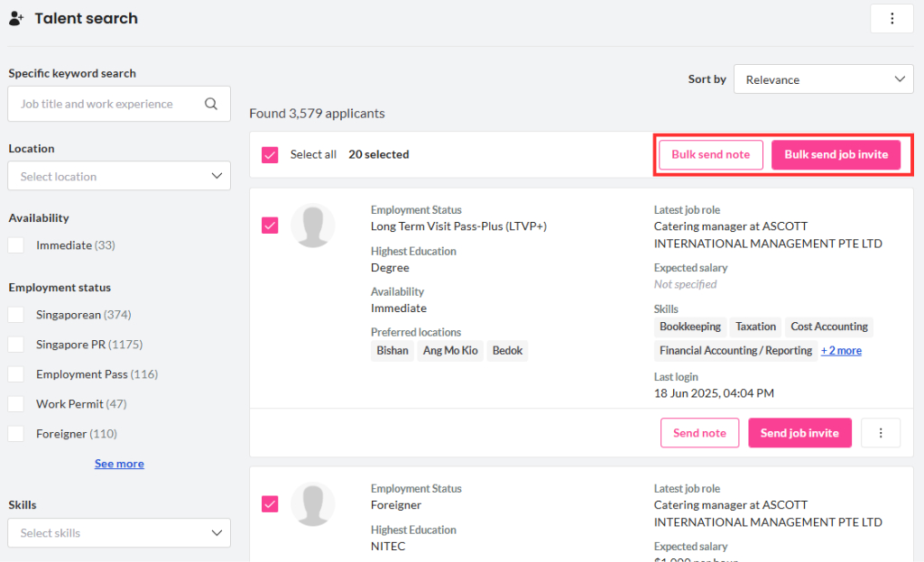924x562 pixels.
Task: Click the Taxation skill tag
Action: (x=755, y=327)
